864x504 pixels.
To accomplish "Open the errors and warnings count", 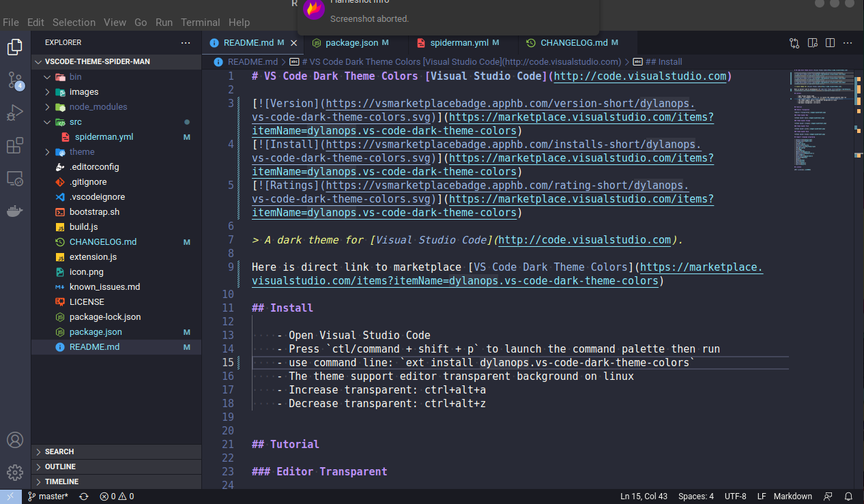I will [117, 496].
